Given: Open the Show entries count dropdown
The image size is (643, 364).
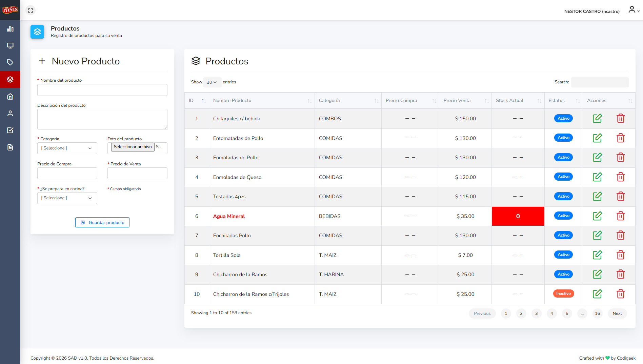Looking at the screenshot, I should pyautogui.click(x=212, y=82).
